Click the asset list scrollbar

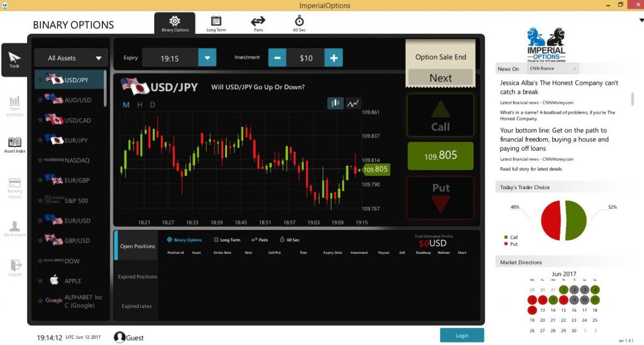(105, 89)
